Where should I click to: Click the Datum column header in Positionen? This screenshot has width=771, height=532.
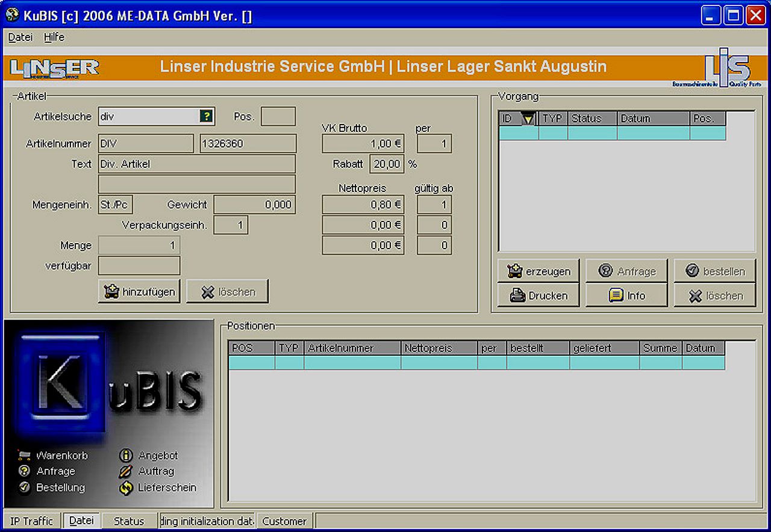(x=704, y=348)
